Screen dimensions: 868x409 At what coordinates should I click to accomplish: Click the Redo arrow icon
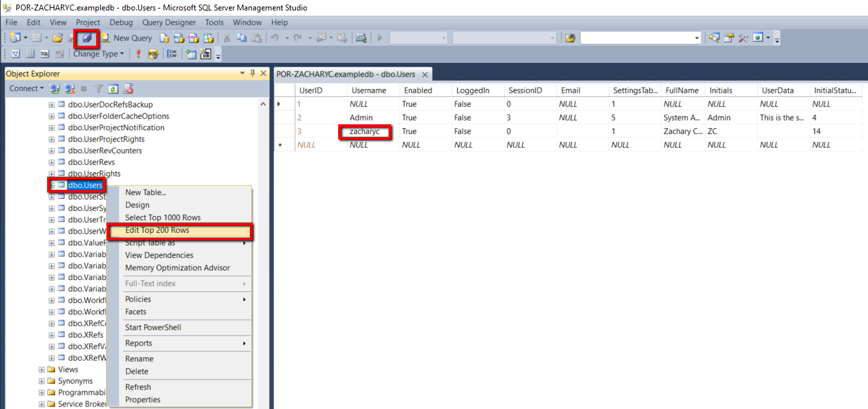(x=299, y=38)
